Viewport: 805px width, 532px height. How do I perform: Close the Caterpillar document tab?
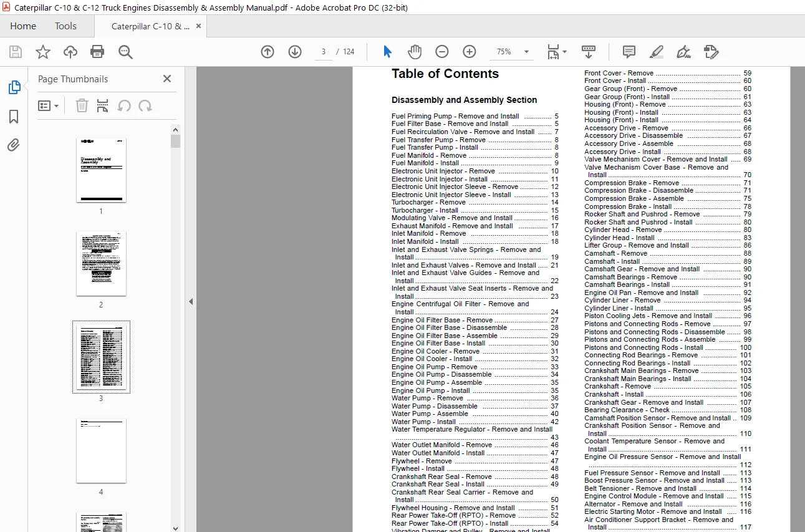coord(198,26)
